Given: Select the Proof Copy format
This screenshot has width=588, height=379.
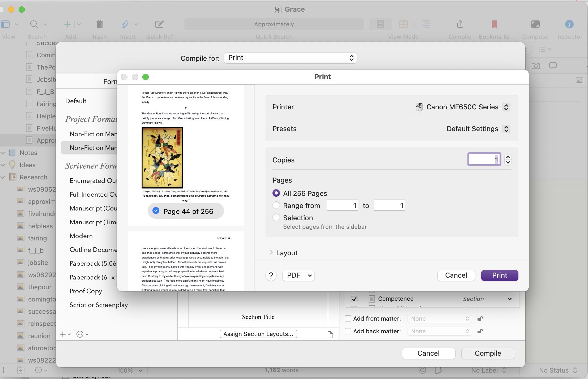Looking at the screenshot, I should 86,291.
